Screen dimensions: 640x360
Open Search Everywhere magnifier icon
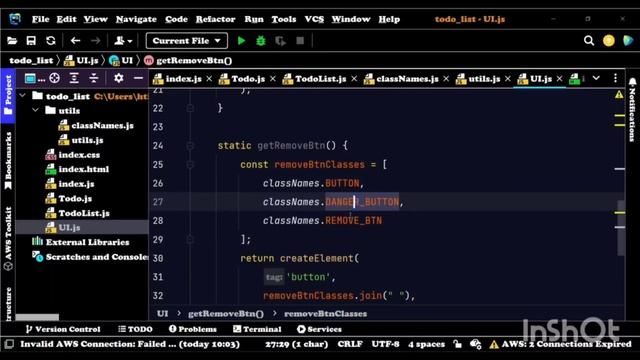pos(589,40)
